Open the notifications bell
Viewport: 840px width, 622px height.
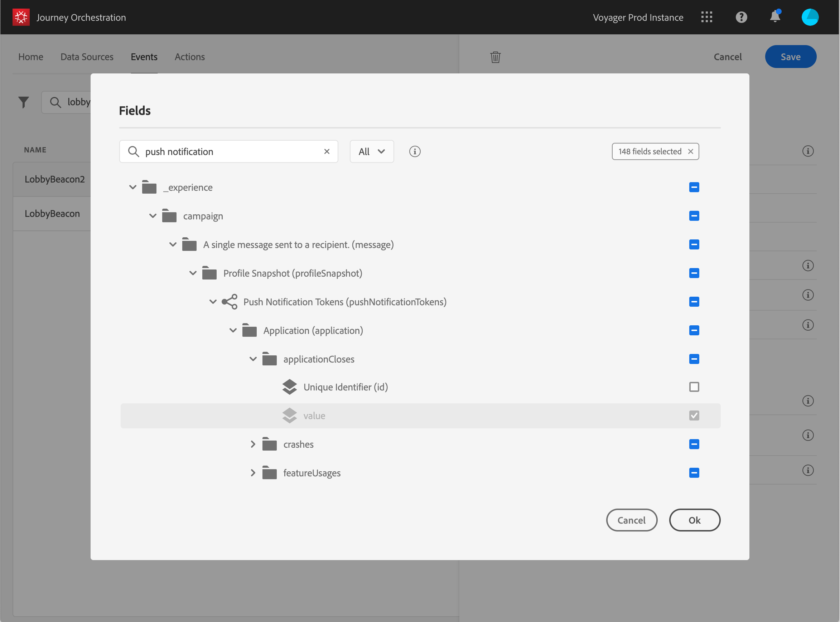[775, 17]
